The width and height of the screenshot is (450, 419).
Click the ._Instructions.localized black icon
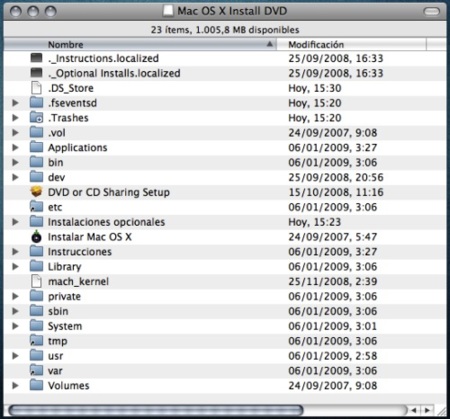(x=36, y=58)
